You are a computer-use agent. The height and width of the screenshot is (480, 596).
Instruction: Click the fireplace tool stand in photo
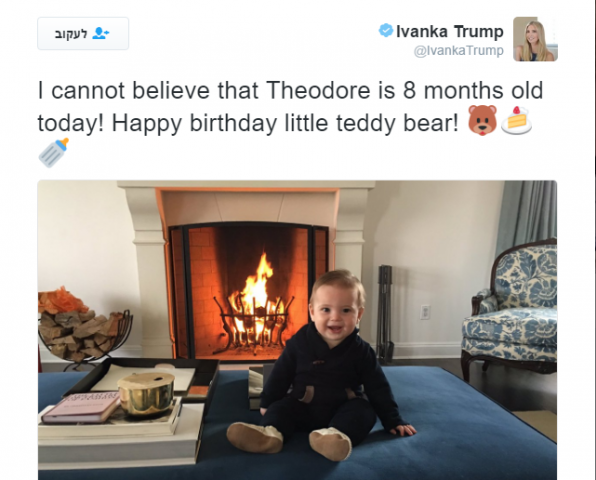385,314
